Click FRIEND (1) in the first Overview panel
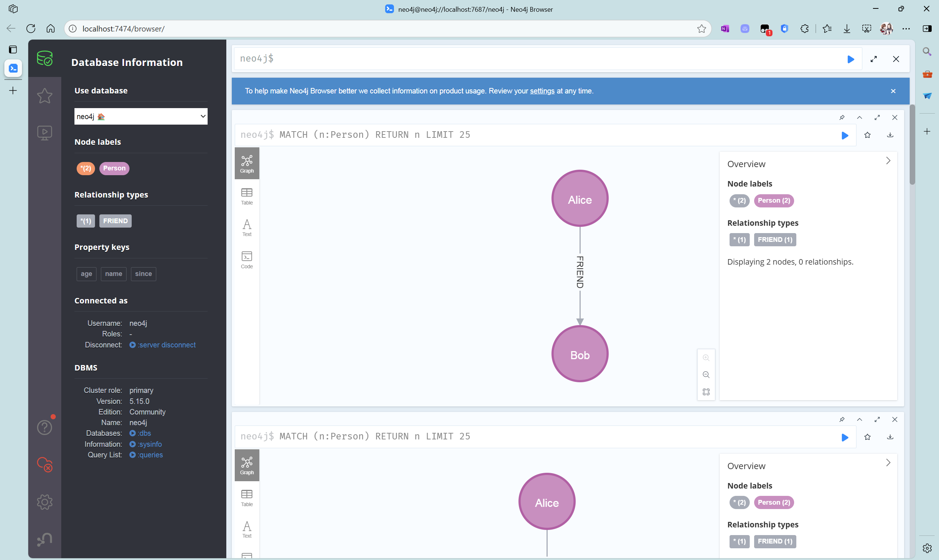Viewport: 939px width, 560px height. pyautogui.click(x=775, y=240)
